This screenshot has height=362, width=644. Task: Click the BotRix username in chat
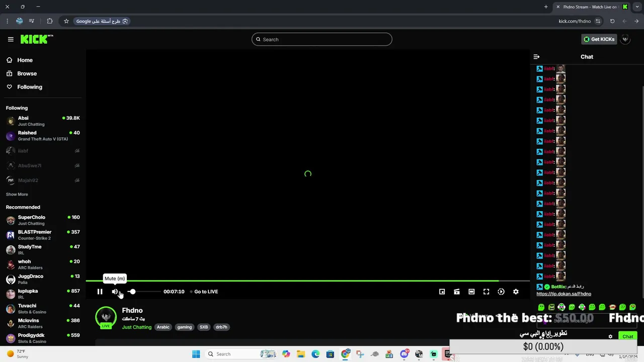[558, 287]
